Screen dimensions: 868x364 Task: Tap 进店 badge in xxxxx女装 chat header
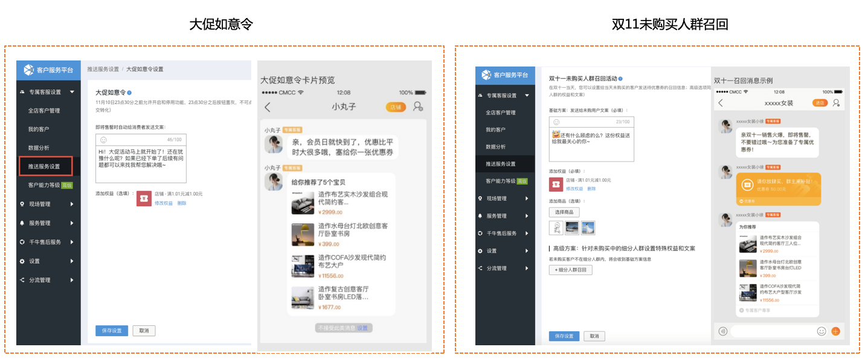click(x=820, y=103)
